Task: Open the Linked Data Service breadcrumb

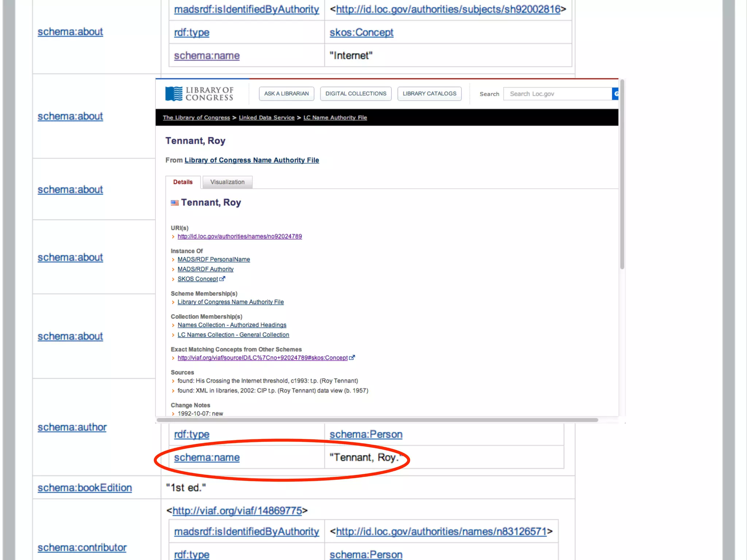Action: coord(266,117)
